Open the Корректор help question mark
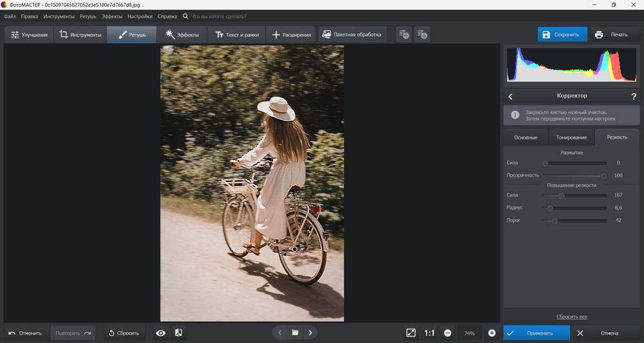The width and height of the screenshot is (644, 343). click(x=634, y=96)
